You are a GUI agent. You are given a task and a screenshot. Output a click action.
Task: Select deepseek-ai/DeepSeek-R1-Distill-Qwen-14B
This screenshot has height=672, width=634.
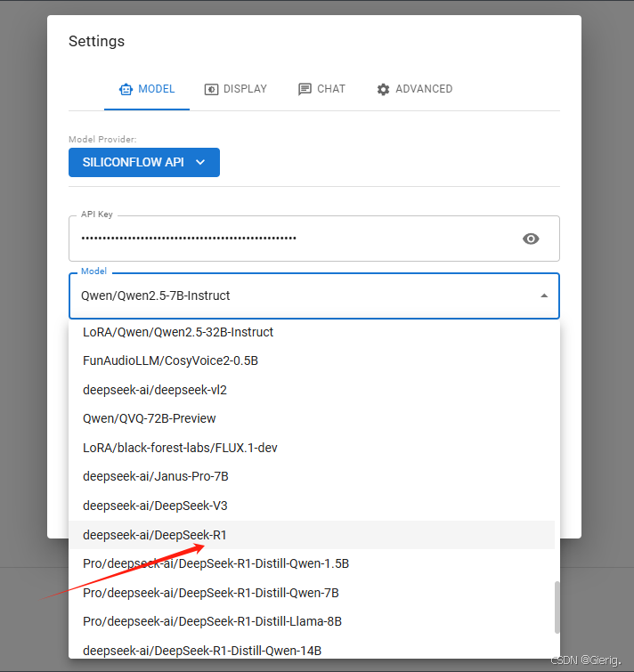pos(312,651)
